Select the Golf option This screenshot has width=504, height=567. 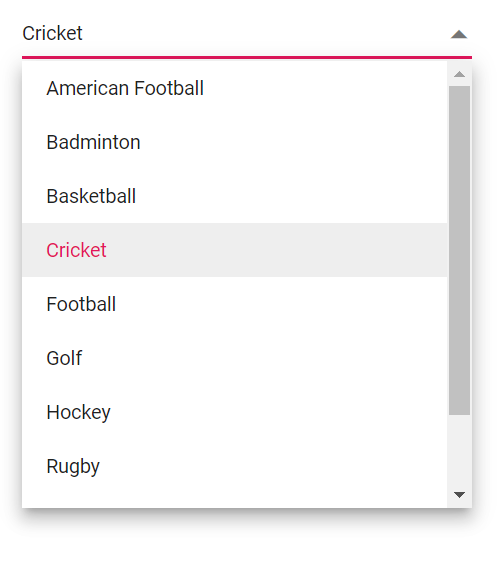pos(64,358)
